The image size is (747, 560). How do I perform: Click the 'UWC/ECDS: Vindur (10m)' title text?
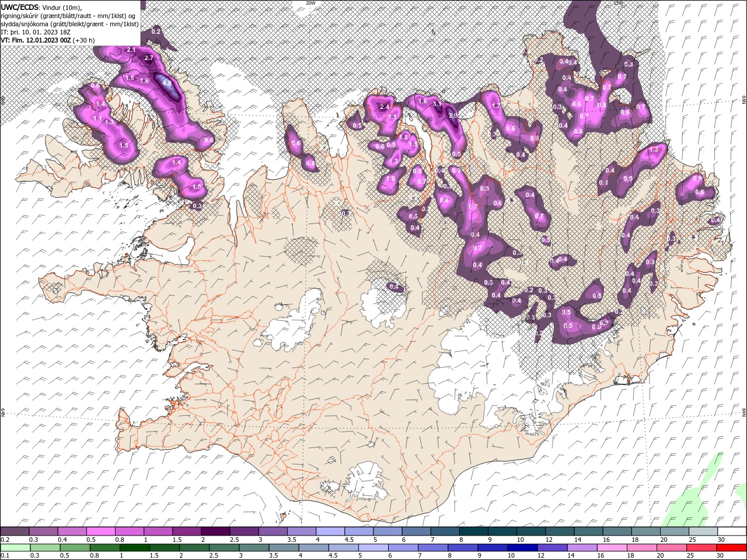[41, 7]
